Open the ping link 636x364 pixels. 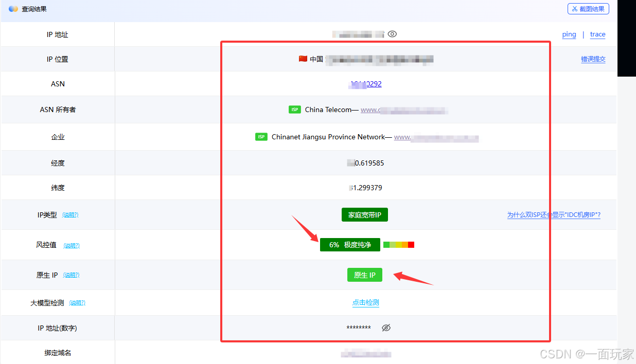point(569,34)
